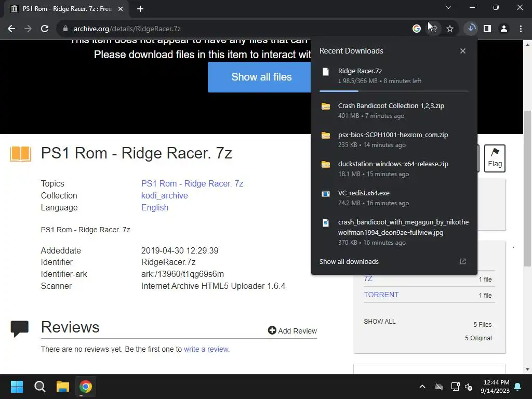Click the scrollbar down arrow

[527, 369]
